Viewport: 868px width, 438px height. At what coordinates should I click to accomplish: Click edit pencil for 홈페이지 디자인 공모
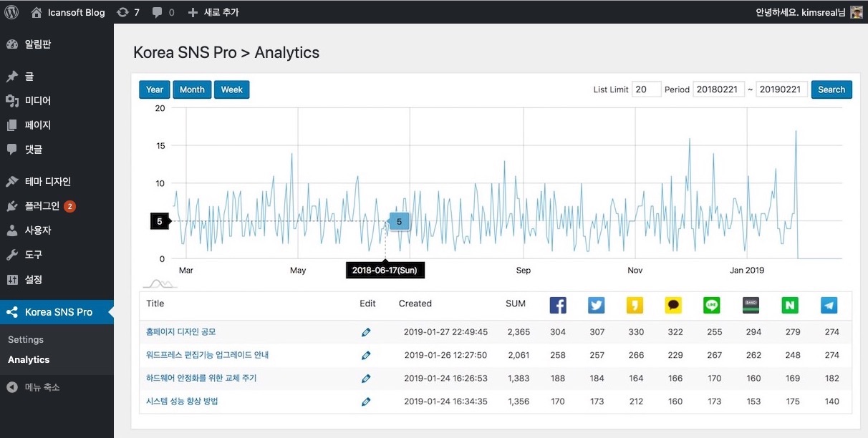click(366, 332)
